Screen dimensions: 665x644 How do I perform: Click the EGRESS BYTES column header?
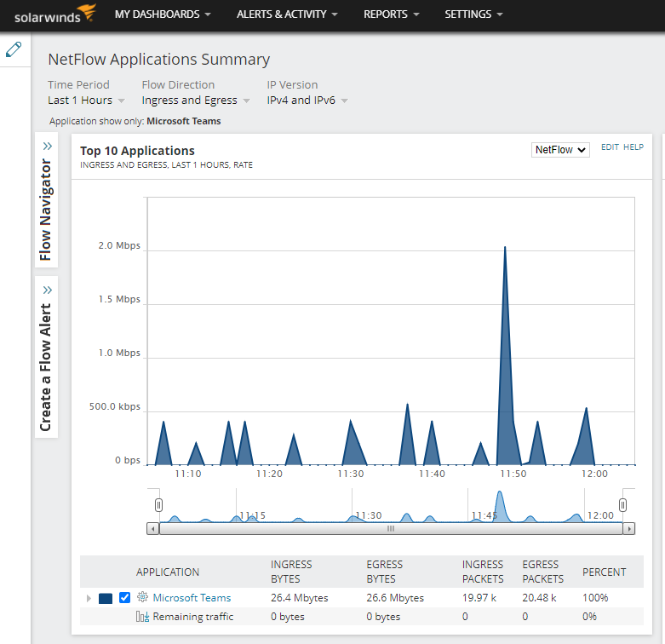click(x=385, y=572)
